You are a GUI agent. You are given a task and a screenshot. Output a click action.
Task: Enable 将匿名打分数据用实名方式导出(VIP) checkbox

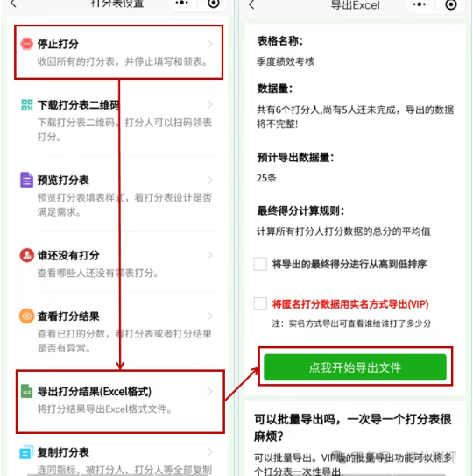260,303
